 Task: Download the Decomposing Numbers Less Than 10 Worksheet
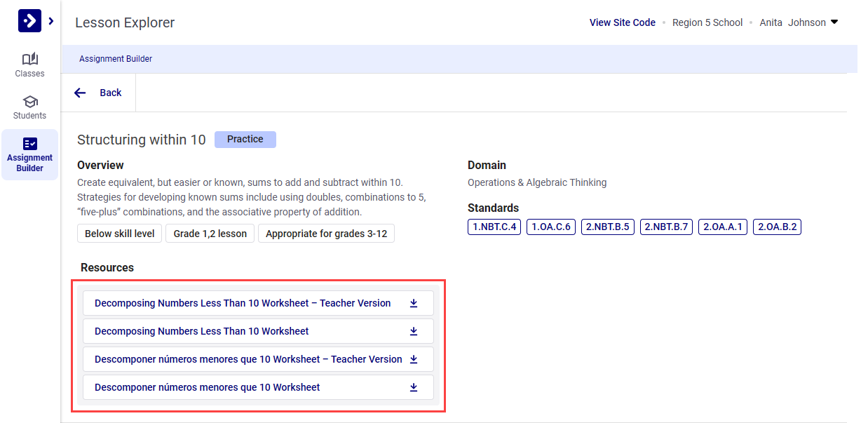tap(414, 330)
